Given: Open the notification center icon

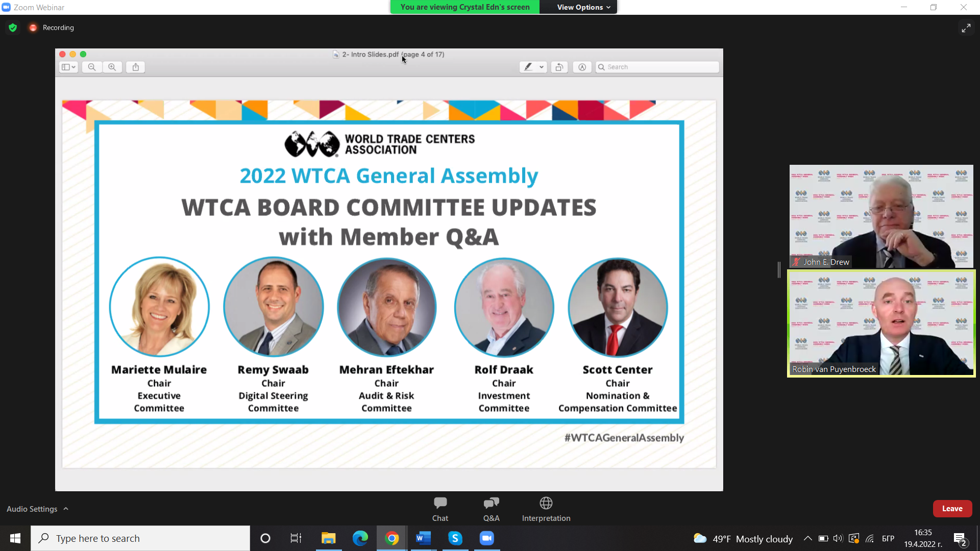Looking at the screenshot, I should click(x=960, y=538).
